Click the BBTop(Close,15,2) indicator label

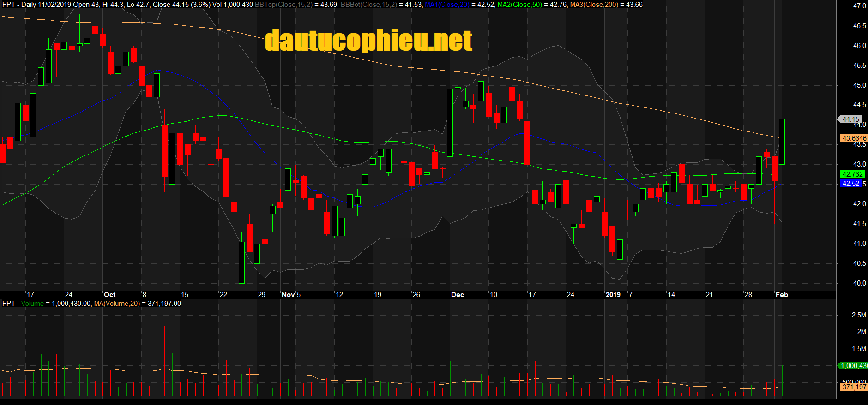point(283,5)
